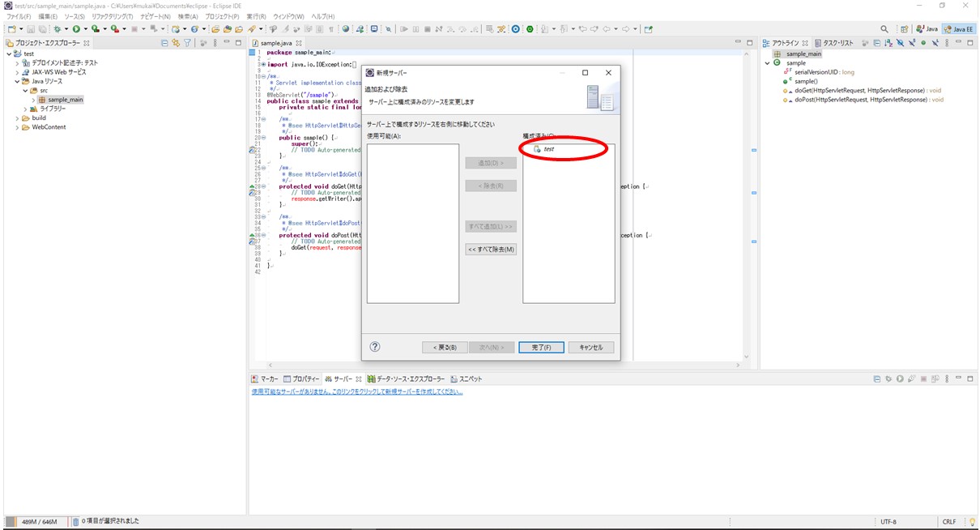This screenshot has height=530, width=980.
Task: Click the Sort alphabetically icon in Outline
Action: (x=888, y=43)
